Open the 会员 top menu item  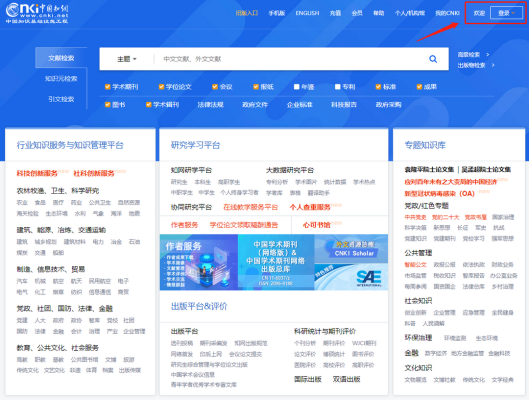point(357,13)
